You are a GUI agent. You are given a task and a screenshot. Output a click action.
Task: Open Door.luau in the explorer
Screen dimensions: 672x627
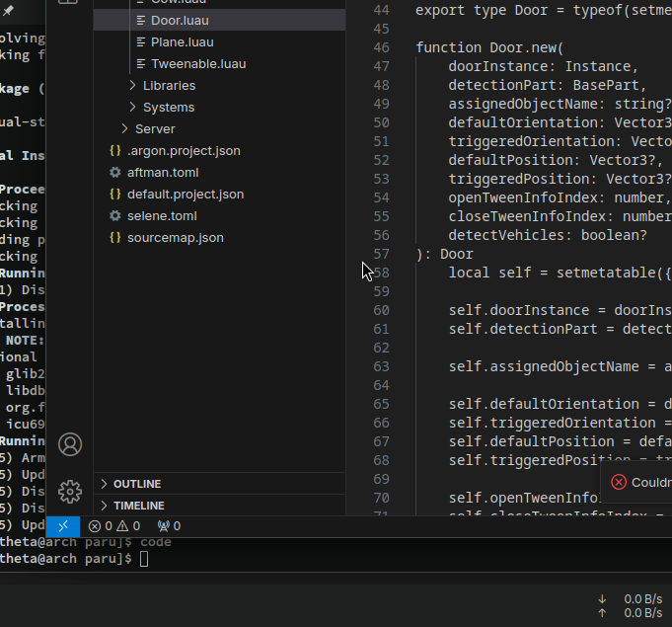(x=219, y=20)
